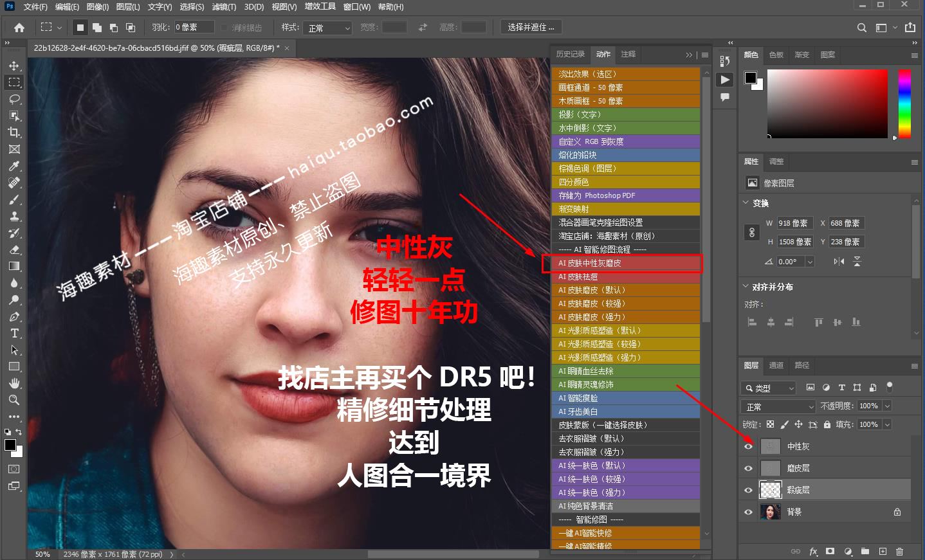This screenshot has width=925, height=560.
Task: Toggle the width-height link constraint
Action: pyautogui.click(x=751, y=233)
